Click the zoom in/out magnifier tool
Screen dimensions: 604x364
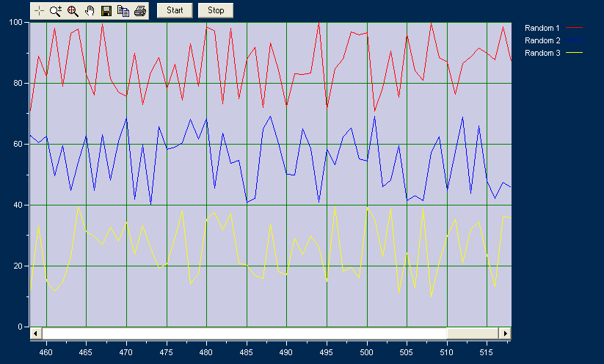pos(56,11)
